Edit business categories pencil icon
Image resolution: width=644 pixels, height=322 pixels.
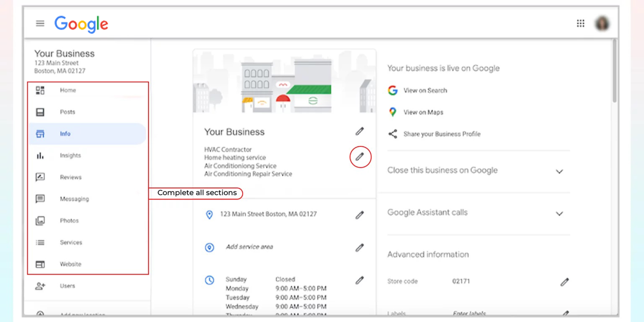click(360, 157)
